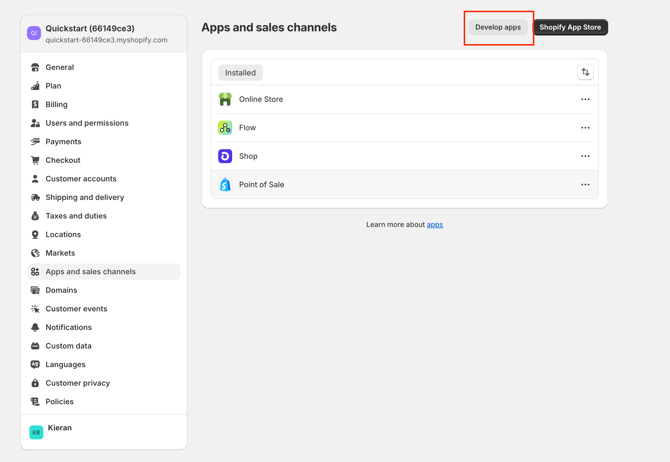Click the Plan chart icon
The height and width of the screenshot is (462, 670).
[x=35, y=86]
